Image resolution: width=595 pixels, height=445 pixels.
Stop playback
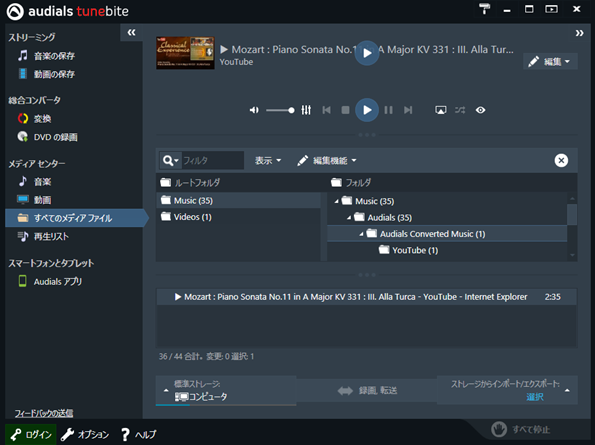[x=345, y=110]
